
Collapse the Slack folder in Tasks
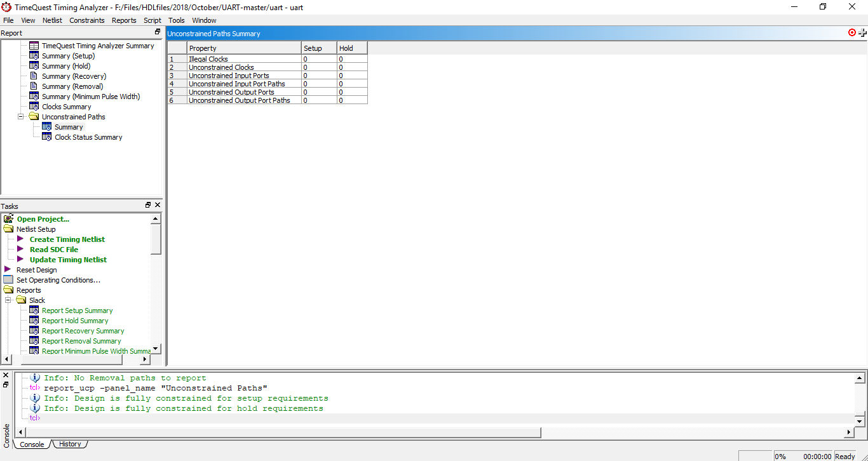pyautogui.click(x=8, y=300)
